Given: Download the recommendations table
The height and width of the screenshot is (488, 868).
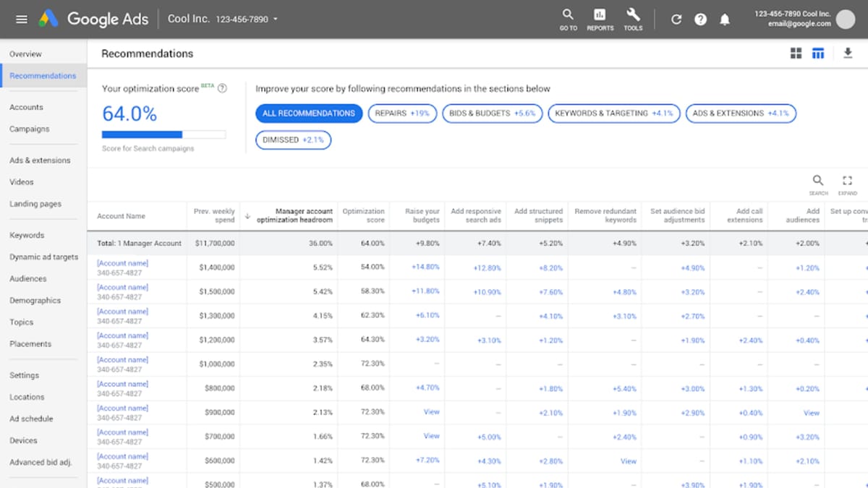Looking at the screenshot, I should click(847, 53).
